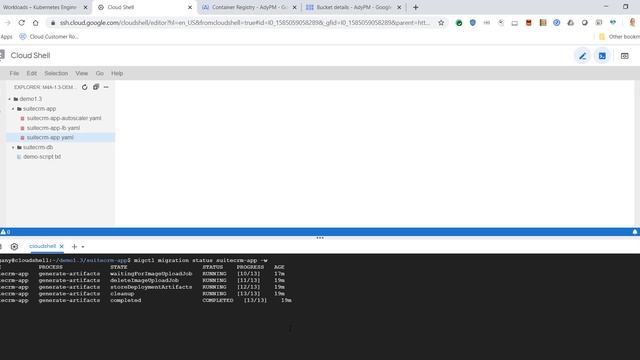The image size is (640, 360).
Task: Close the Container Registry browser tab
Action: (x=295, y=7)
